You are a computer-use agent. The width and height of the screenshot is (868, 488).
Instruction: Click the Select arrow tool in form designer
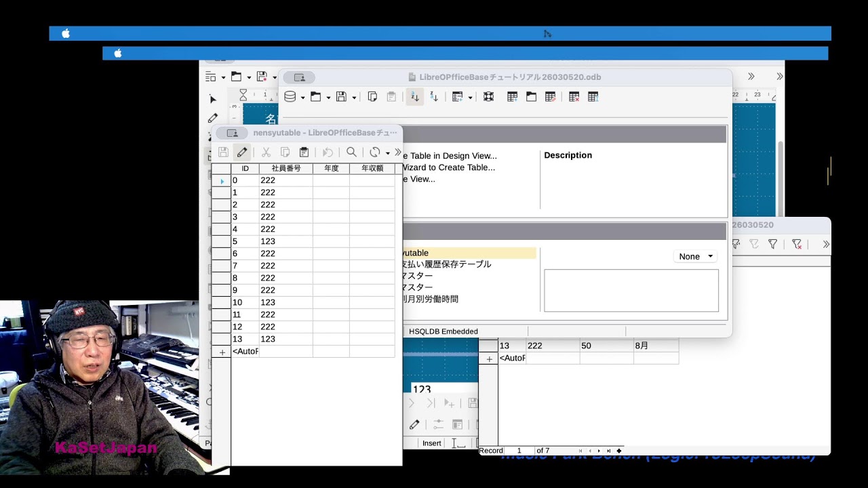click(x=213, y=99)
